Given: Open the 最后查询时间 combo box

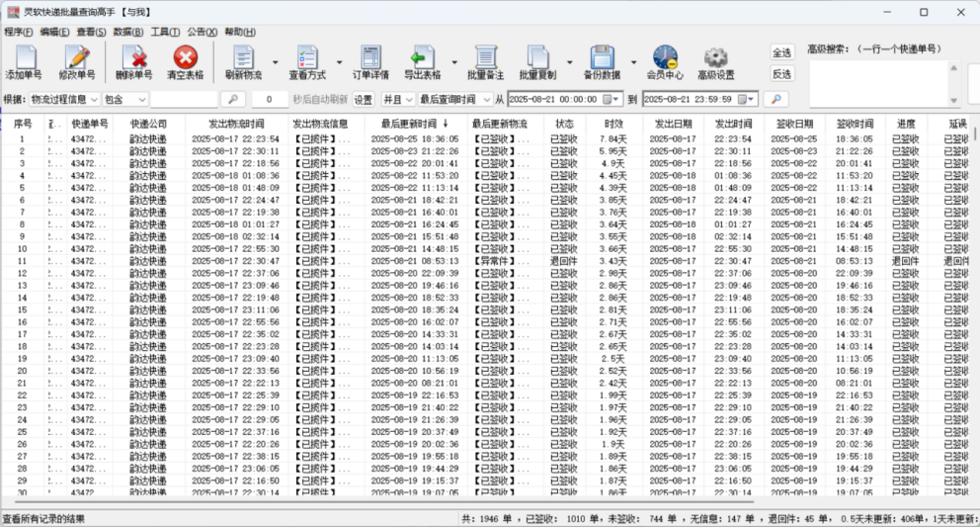Looking at the screenshot, I should point(455,100).
